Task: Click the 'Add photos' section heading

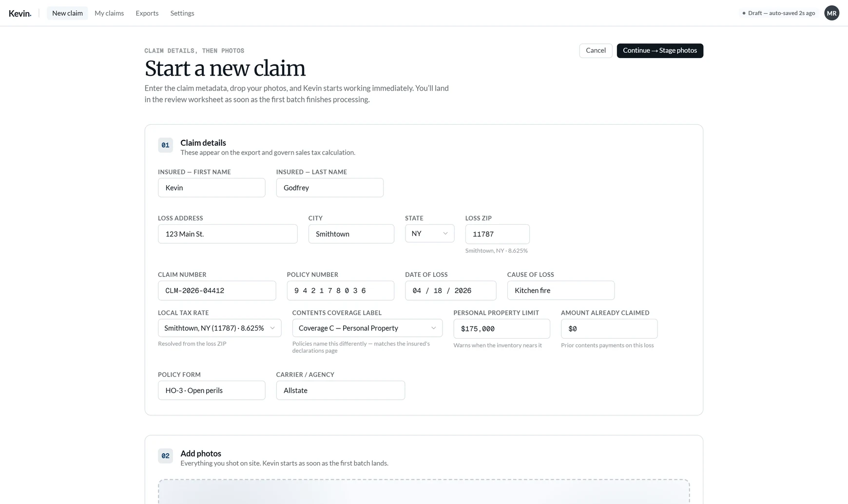Action: [x=201, y=453]
